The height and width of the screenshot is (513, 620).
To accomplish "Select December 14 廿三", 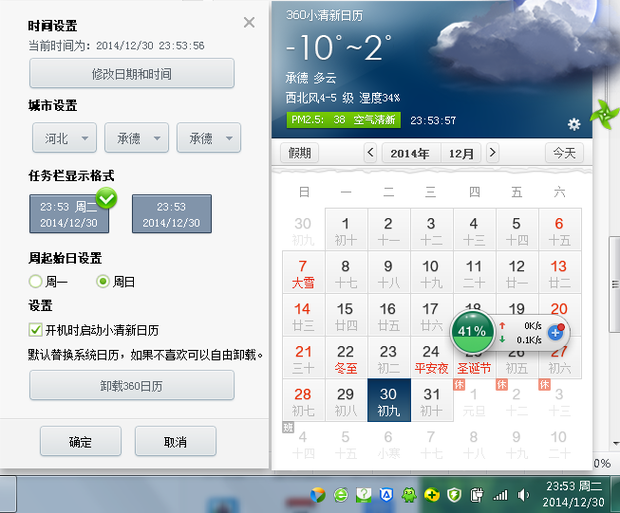I will 304,315.
